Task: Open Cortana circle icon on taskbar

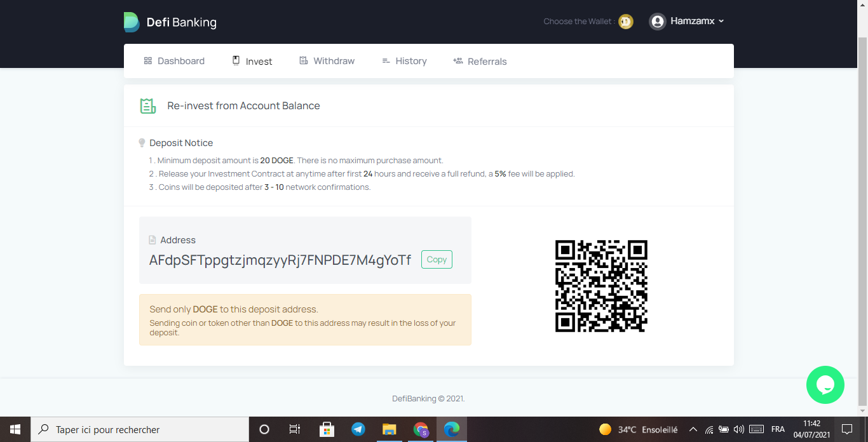Action: tap(264, 429)
